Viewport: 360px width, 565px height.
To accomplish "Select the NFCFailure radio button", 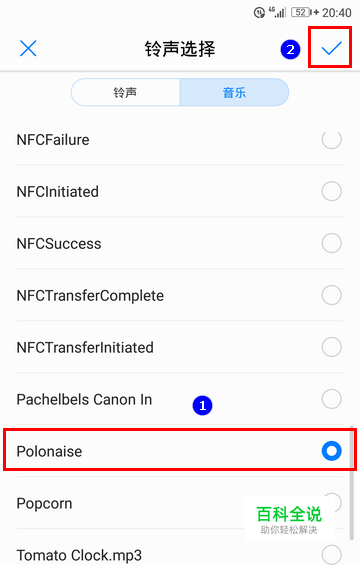I will point(332,139).
